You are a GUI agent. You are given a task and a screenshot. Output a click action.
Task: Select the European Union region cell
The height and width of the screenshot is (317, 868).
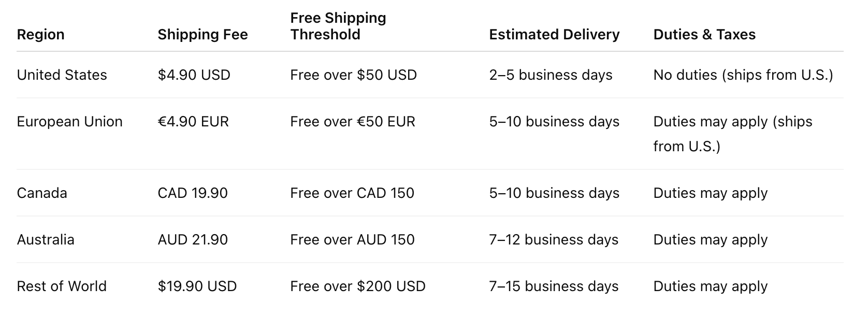tap(69, 121)
